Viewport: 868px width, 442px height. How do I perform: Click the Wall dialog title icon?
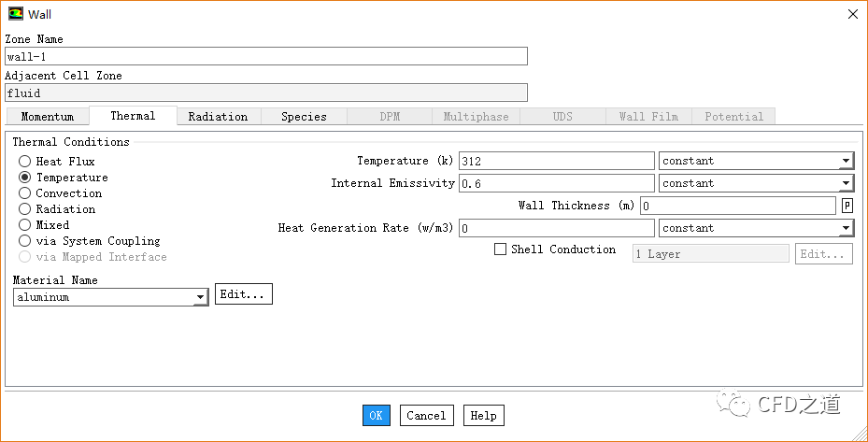tap(15, 14)
